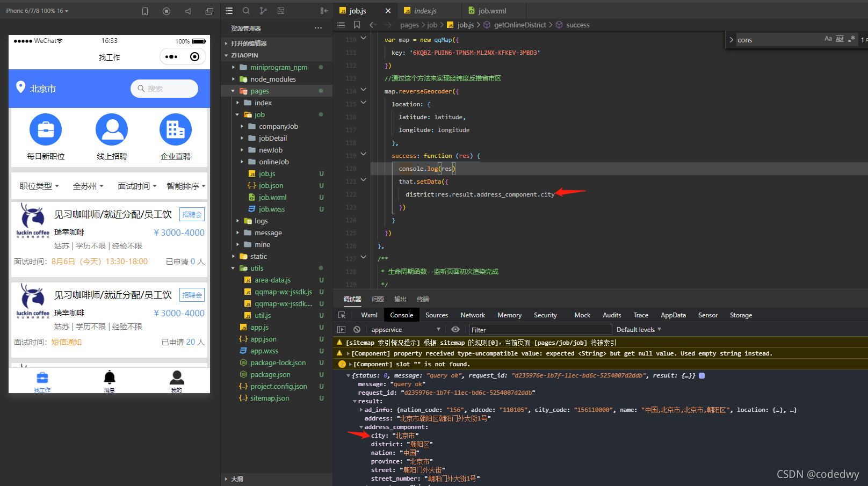Click the WeChat mini program menu dots
868x486 pixels.
[x=171, y=56]
